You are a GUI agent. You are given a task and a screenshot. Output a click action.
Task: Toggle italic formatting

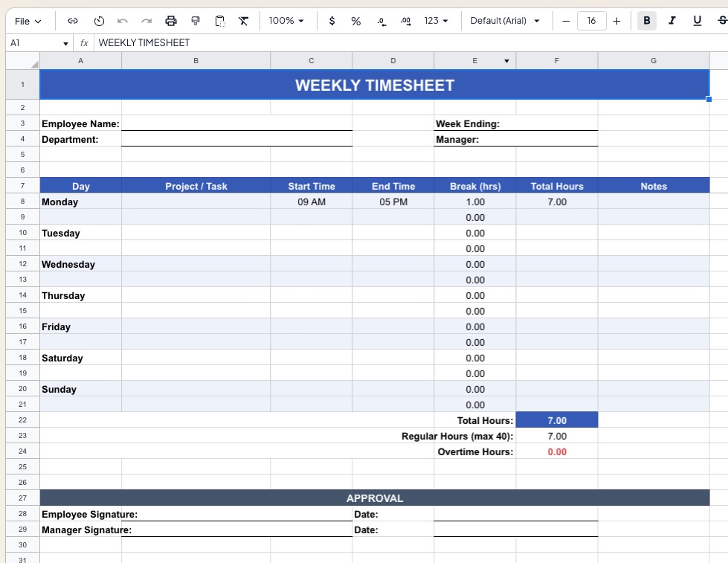[671, 21]
